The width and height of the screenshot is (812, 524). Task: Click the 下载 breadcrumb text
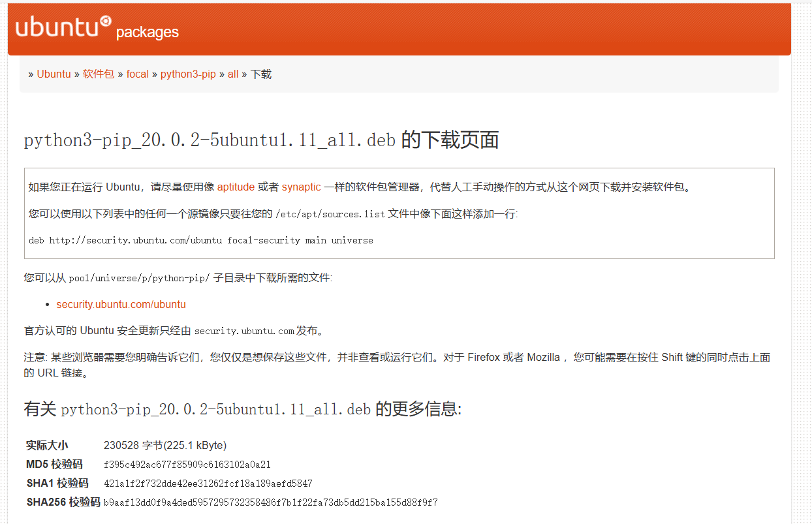(261, 74)
